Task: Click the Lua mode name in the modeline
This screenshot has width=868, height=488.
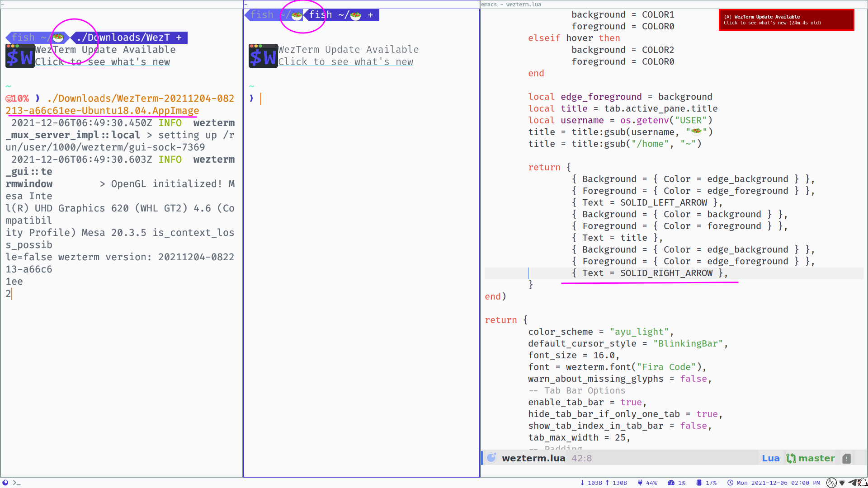Action: tap(770, 458)
